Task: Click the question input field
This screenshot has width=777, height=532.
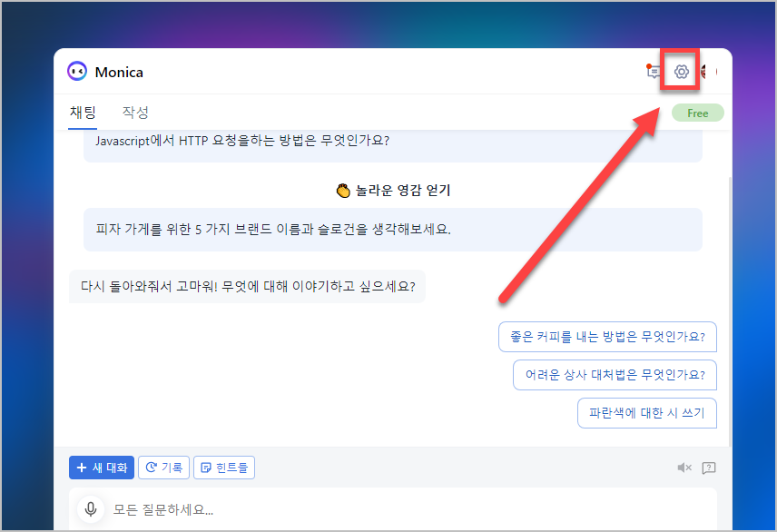Action: pos(363,508)
